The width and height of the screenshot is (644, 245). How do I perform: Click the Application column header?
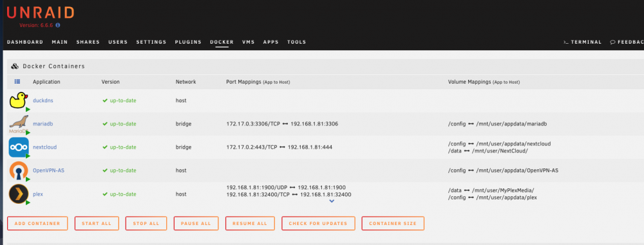click(46, 82)
